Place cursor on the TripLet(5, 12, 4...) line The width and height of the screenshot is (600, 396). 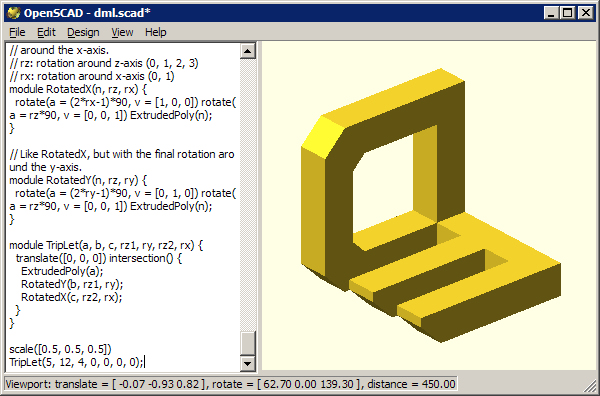pos(76,362)
